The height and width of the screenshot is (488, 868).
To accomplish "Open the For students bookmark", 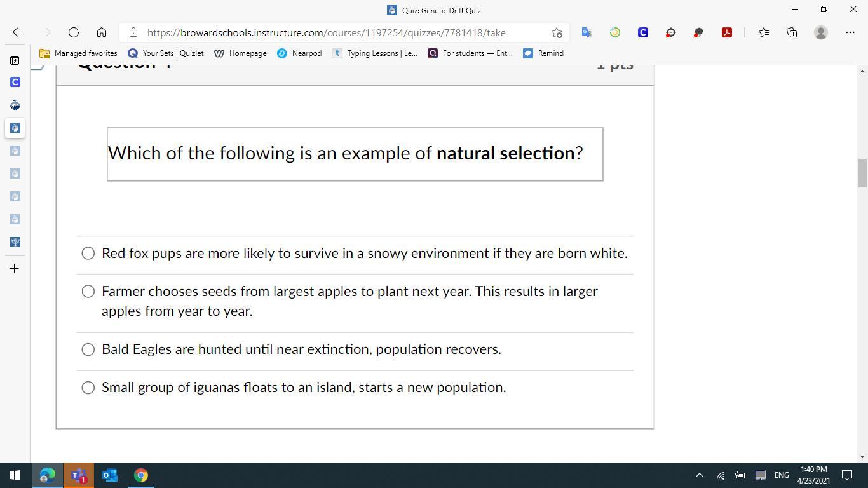I will (x=470, y=53).
